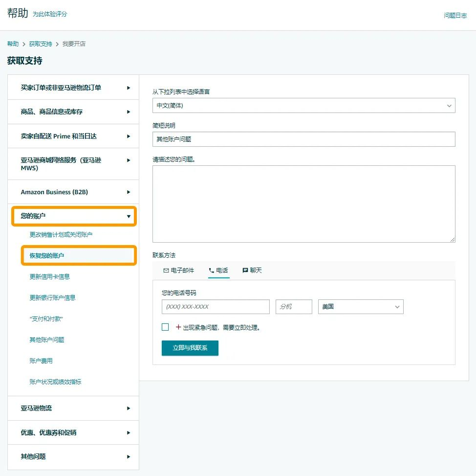The width and height of the screenshot is (476, 476).
Task: Click the envelope icon beside 电子邮件
Action: click(166, 270)
